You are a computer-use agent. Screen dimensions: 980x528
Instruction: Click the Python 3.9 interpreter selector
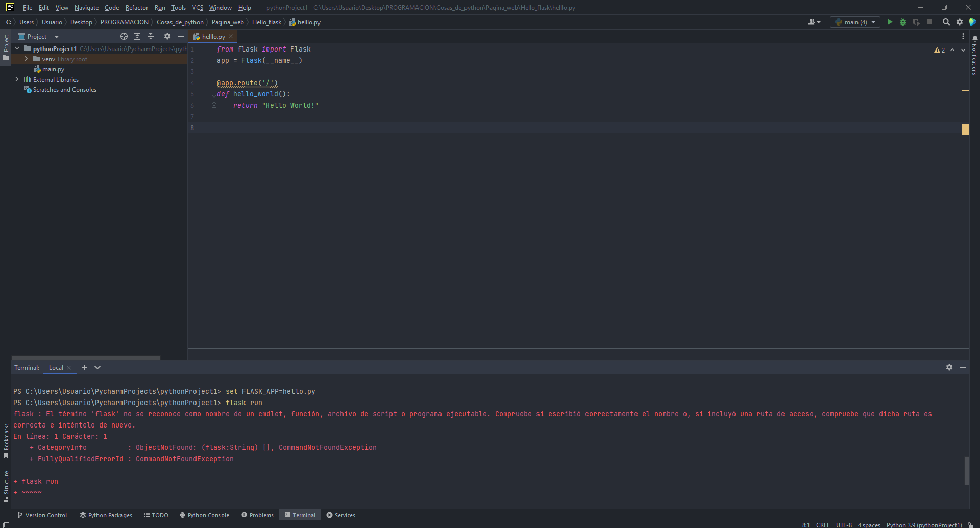pos(924,525)
